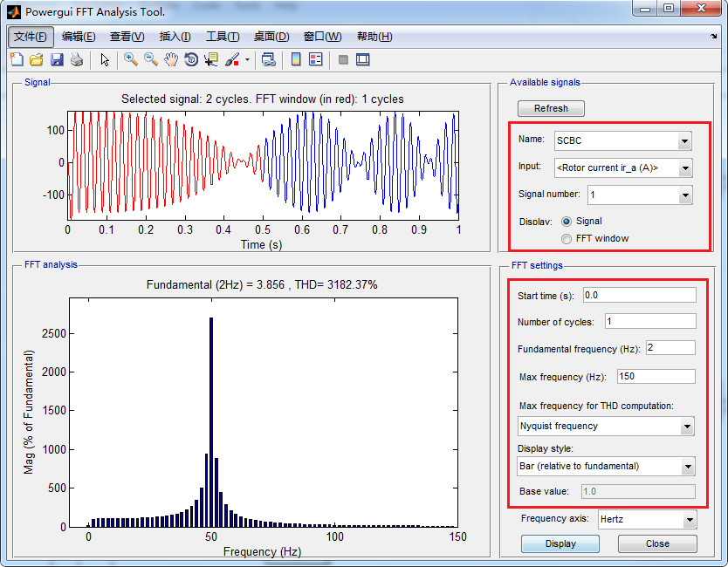728x567 pixels.
Task: Select the Edit Plot arrow tool
Action: point(105,59)
